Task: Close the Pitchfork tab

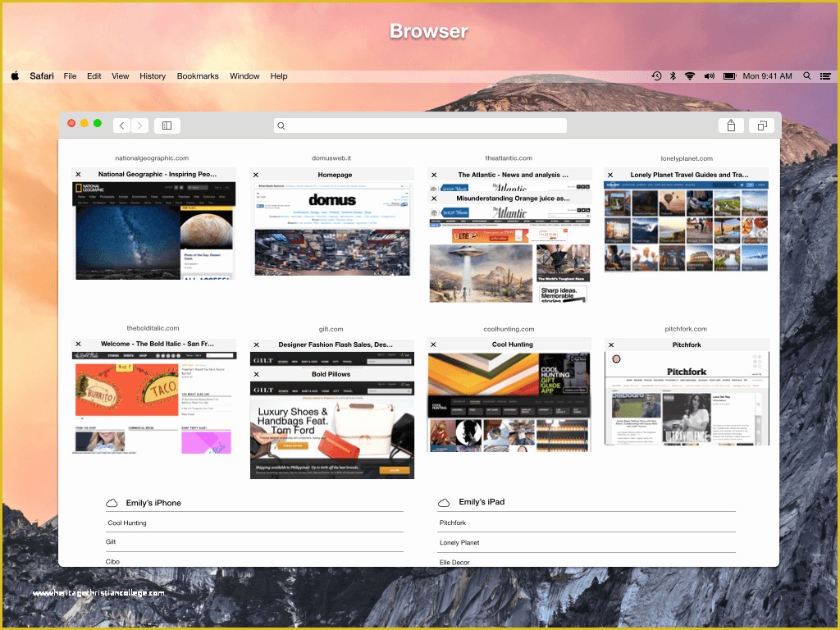Action: (x=611, y=345)
